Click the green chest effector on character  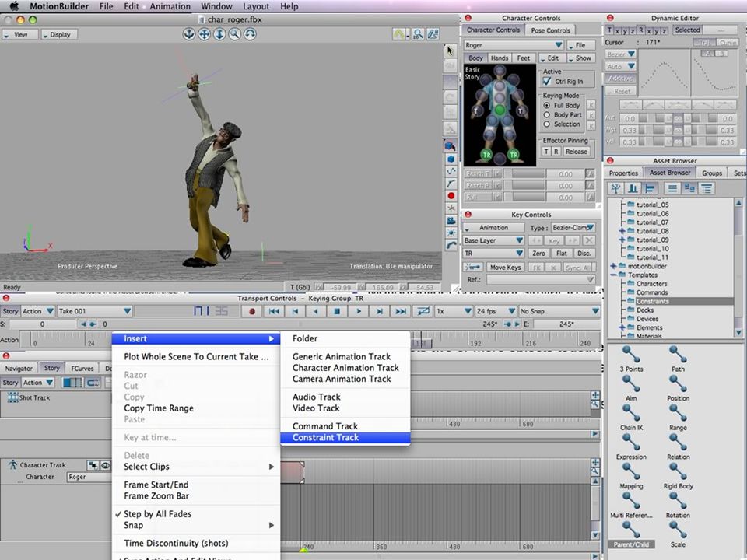(x=500, y=110)
